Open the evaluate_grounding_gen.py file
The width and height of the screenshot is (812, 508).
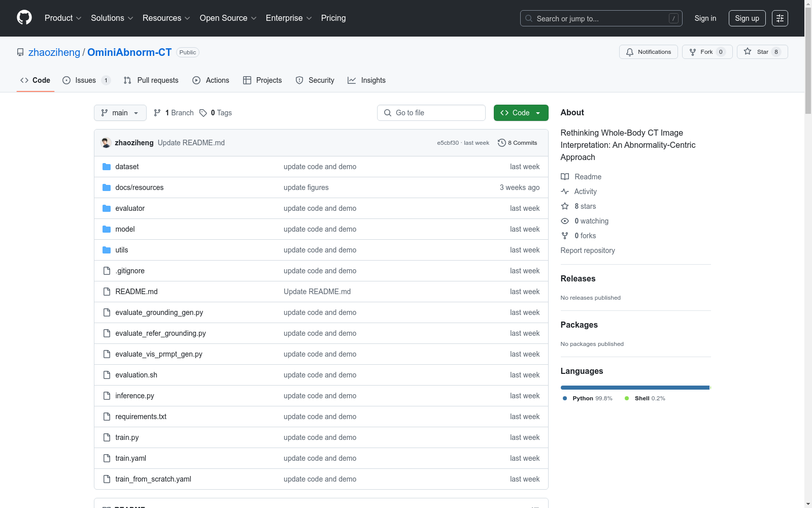pos(159,312)
